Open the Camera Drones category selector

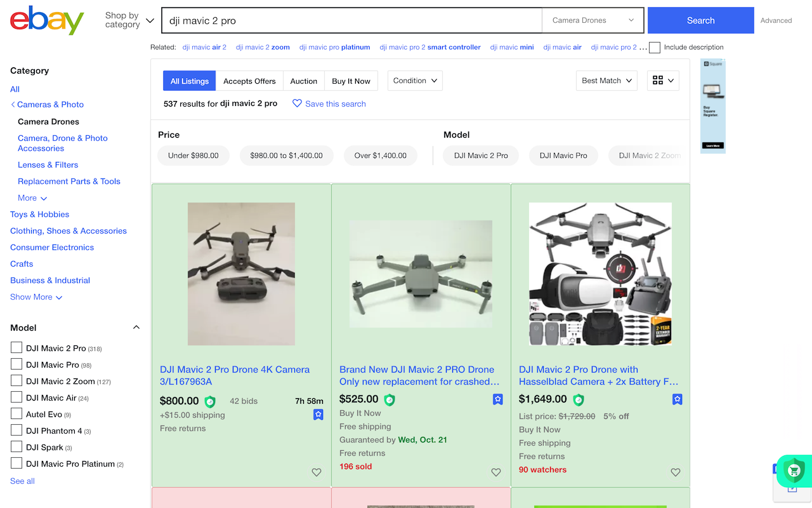point(593,20)
